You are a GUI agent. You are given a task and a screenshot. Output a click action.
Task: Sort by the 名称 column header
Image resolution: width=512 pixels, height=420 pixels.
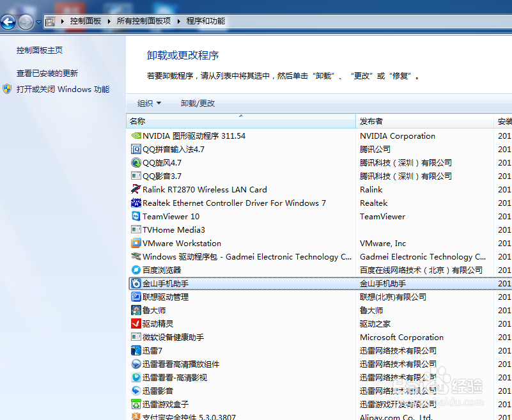240,121
